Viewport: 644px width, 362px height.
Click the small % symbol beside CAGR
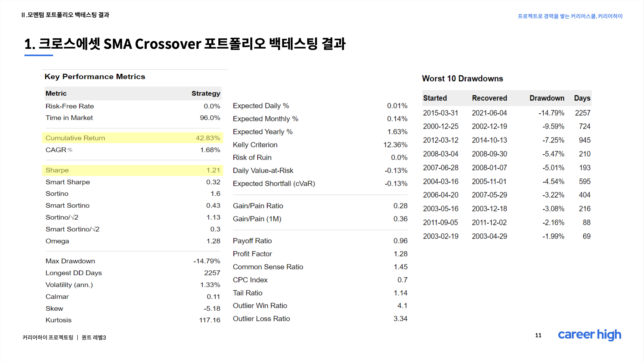tap(70, 150)
